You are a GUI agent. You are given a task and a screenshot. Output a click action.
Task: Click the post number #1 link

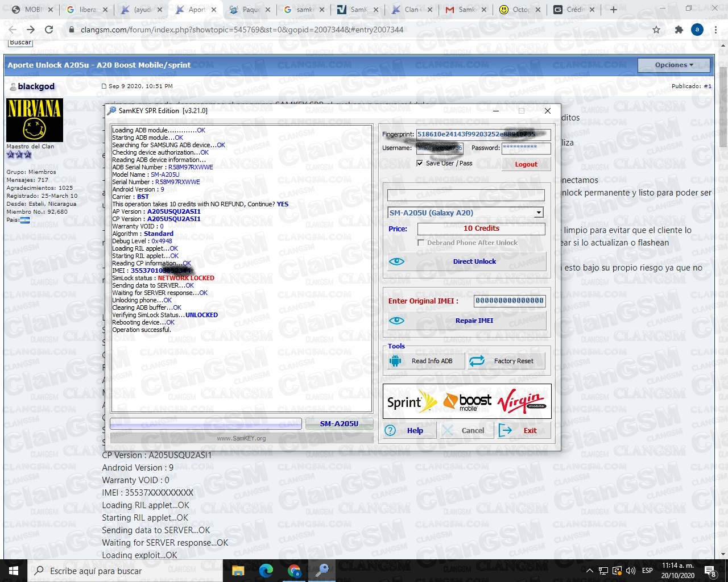click(708, 86)
